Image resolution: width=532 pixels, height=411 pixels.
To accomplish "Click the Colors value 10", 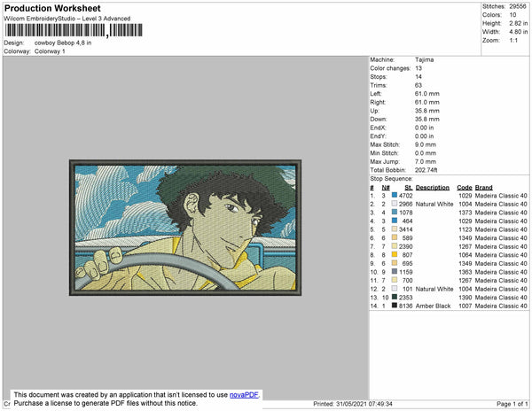I will pyautogui.click(x=512, y=15).
